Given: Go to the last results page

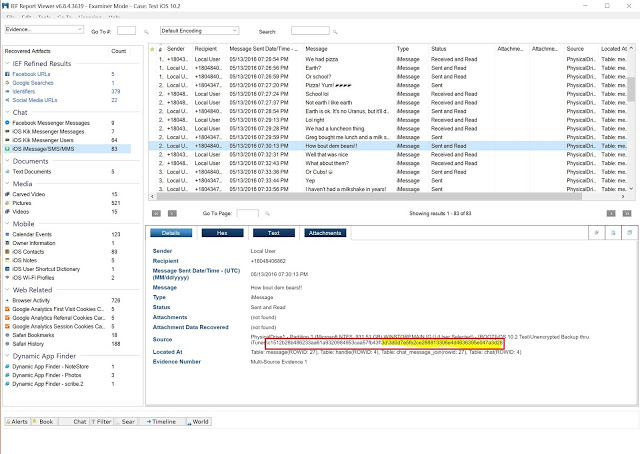Looking at the screenshot, I should [x=627, y=214].
